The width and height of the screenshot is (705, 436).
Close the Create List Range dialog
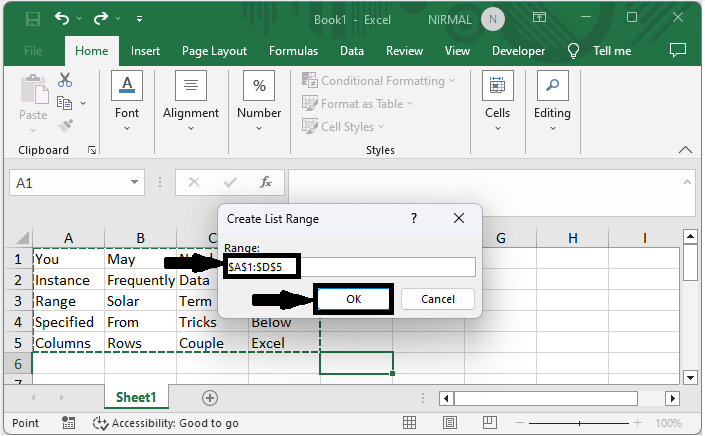pyautogui.click(x=459, y=218)
